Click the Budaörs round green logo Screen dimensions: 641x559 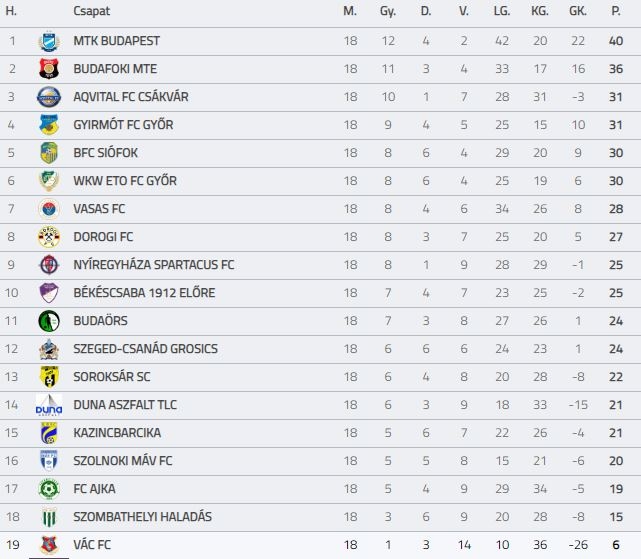point(49,321)
